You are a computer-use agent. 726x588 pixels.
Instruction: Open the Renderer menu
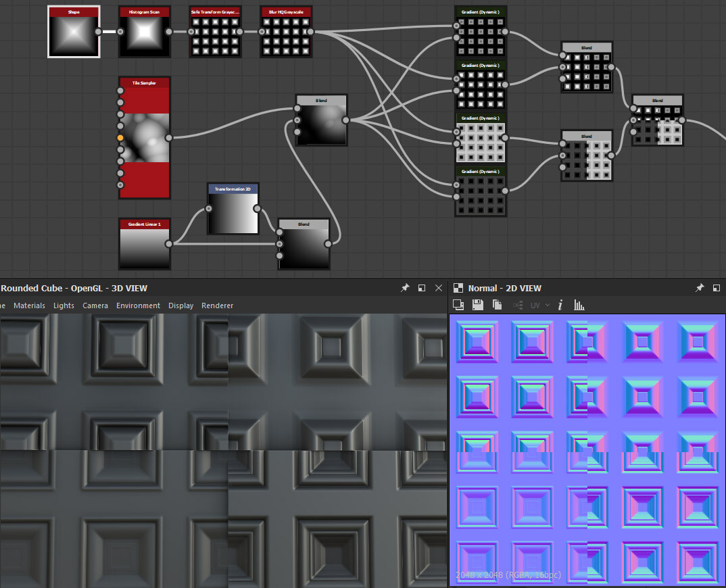[x=217, y=305]
